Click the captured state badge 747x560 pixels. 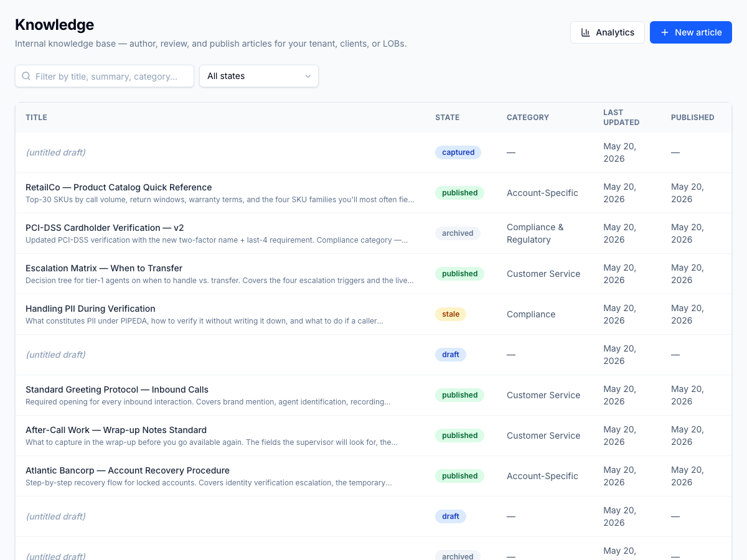pos(458,152)
